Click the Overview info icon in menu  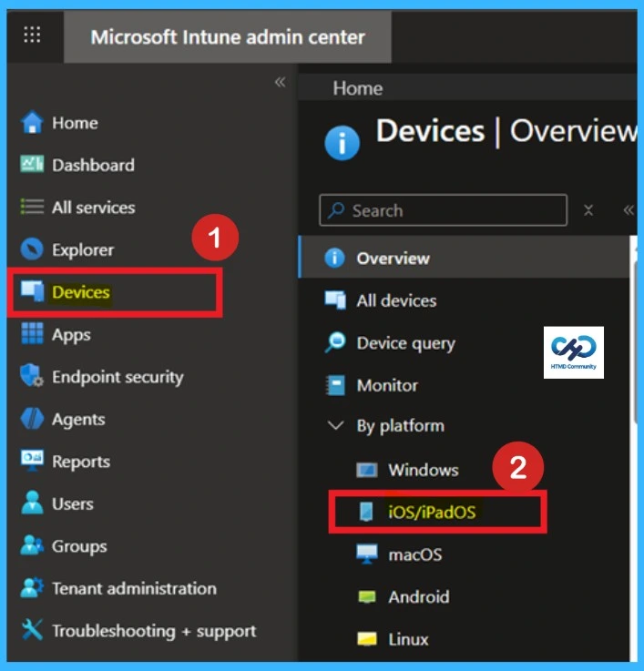tap(334, 258)
